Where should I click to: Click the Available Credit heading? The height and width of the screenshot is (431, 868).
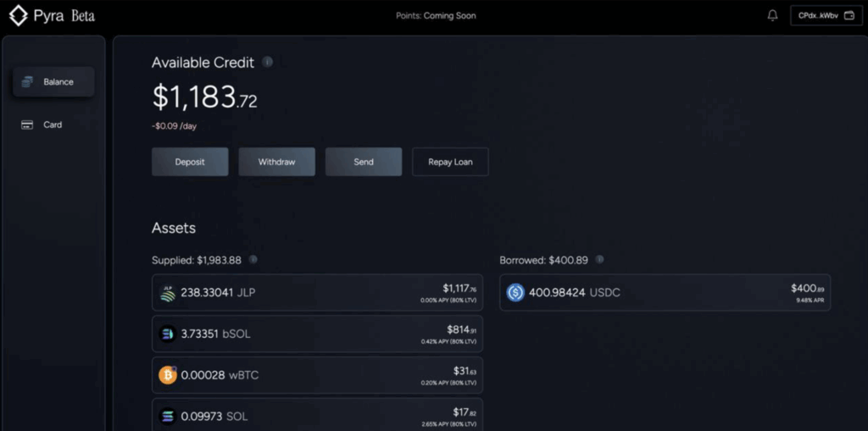203,63
